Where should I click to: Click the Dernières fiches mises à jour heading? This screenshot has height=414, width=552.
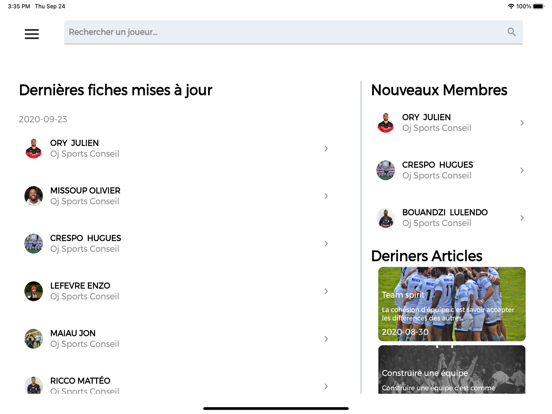coord(115,90)
